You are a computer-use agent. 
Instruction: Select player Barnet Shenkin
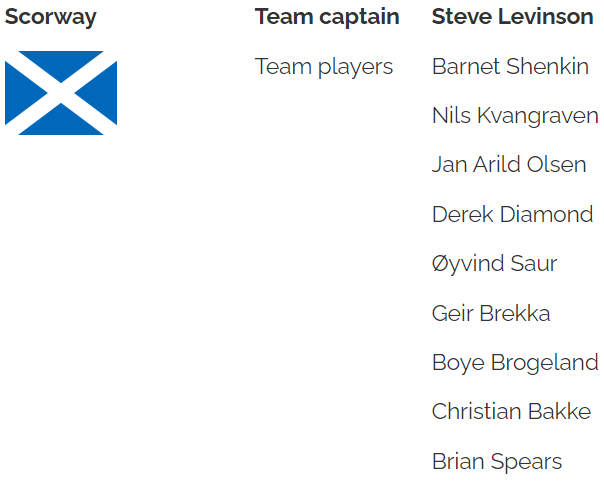tap(510, 67)
